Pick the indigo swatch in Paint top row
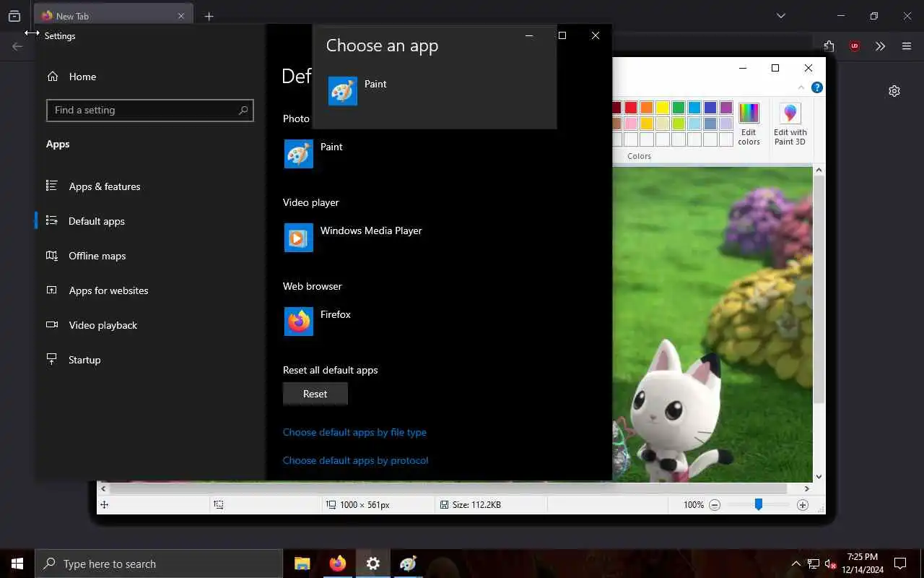The height and width of the screenshot is (578, 924). [710, 108]
